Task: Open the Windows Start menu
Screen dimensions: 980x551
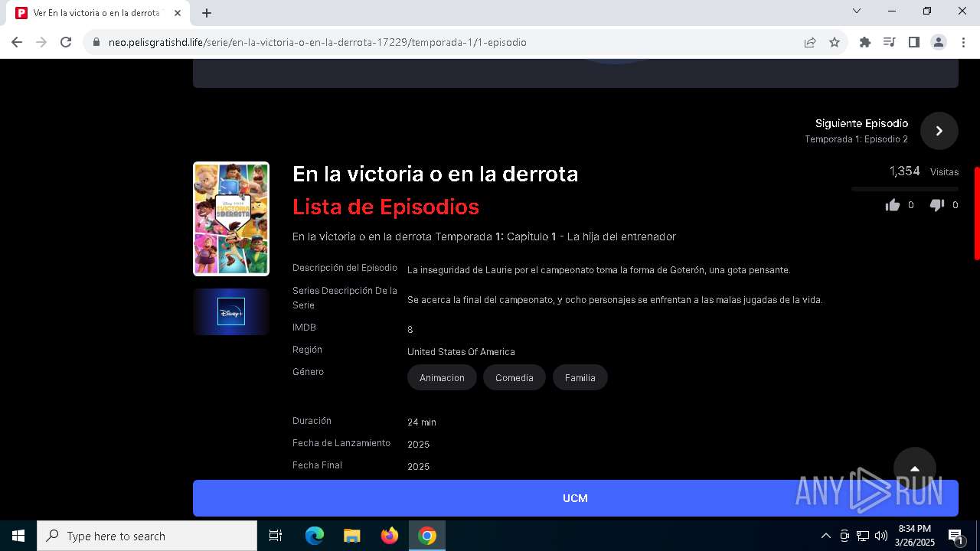Action: (x=18, y=536)
